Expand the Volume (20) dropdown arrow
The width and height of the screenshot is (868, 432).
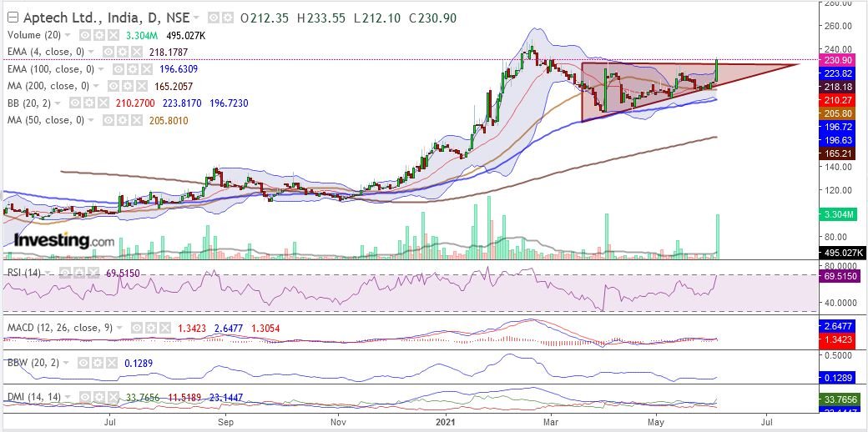pos(68,35)
